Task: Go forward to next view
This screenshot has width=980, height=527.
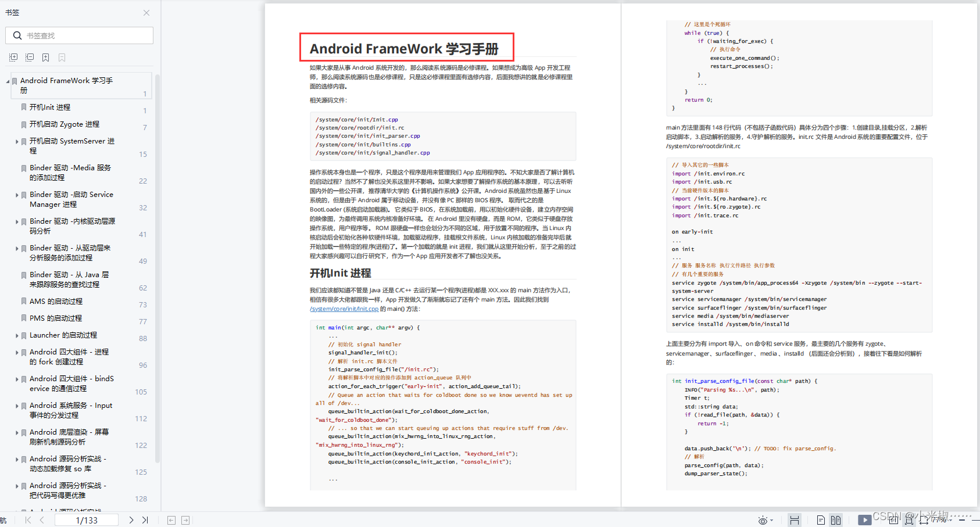Action: tap(185, 520)
